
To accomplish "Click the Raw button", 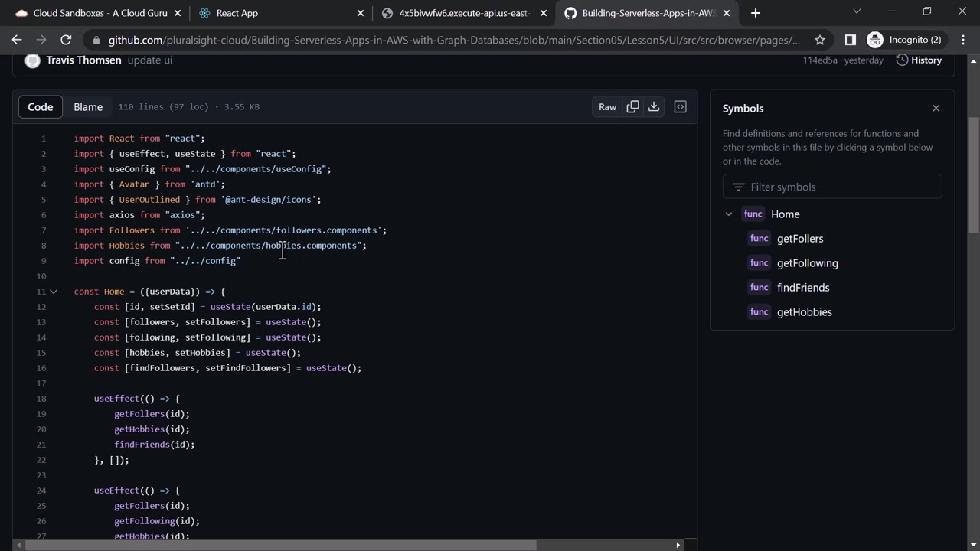I will 607,107.
